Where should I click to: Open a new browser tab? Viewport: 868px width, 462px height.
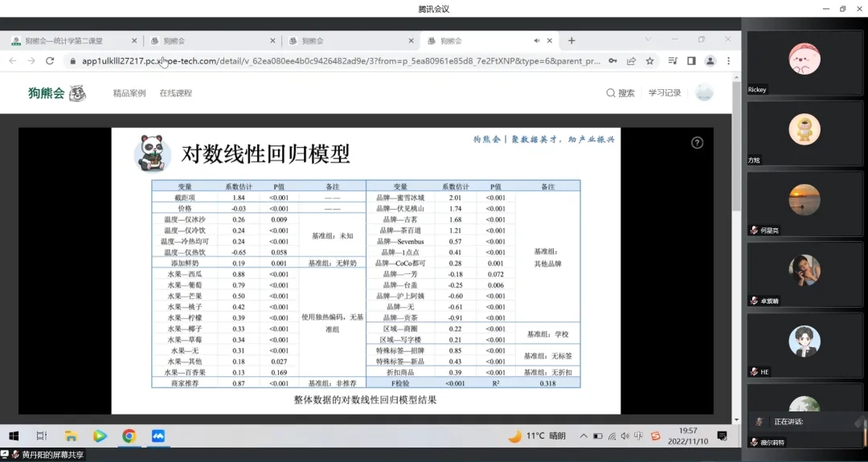click(571, 40)
